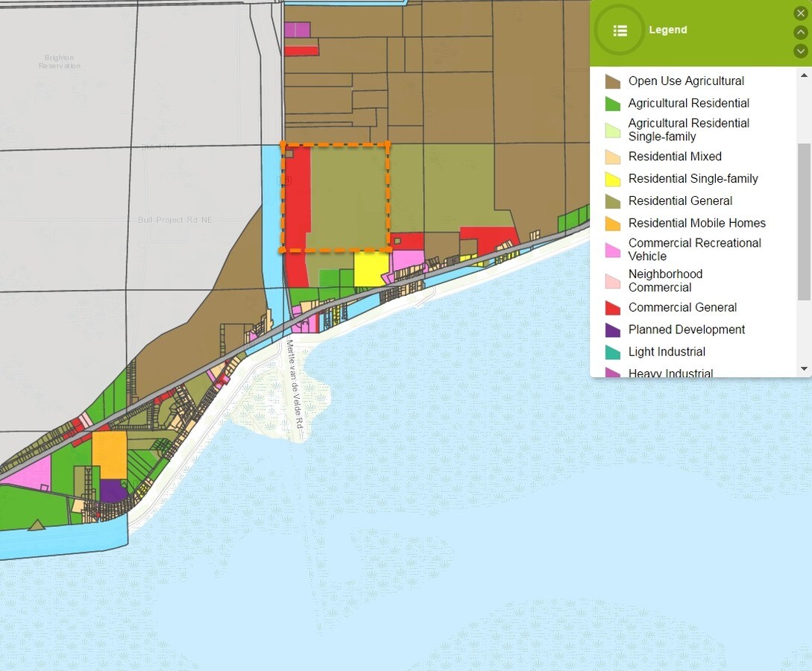
Task: Click the Open Use Agricultural color swatch
Action: 613,81
